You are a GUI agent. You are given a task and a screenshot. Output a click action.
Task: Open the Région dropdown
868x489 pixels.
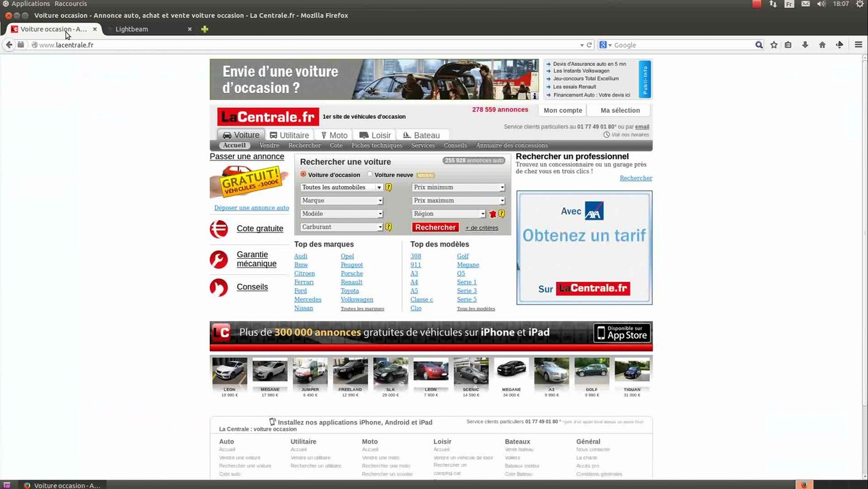[x=449, y=214]
